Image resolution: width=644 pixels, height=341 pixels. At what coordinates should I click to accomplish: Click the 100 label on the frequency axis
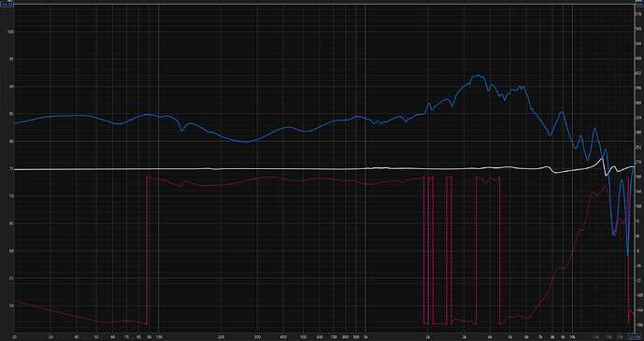(159, 336)
